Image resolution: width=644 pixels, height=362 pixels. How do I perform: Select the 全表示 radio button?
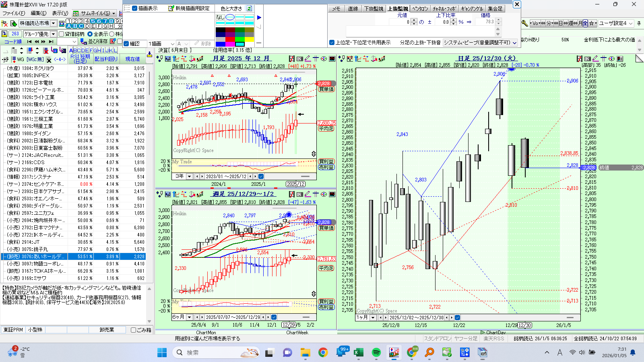pyautogui.click(x=90, y=34)
